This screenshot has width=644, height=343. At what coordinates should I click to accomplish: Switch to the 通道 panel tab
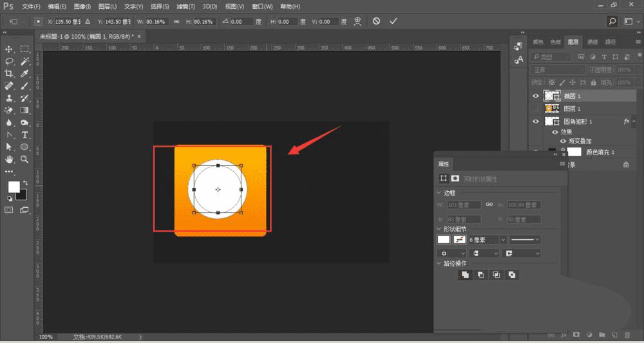(x=592, y=42)
